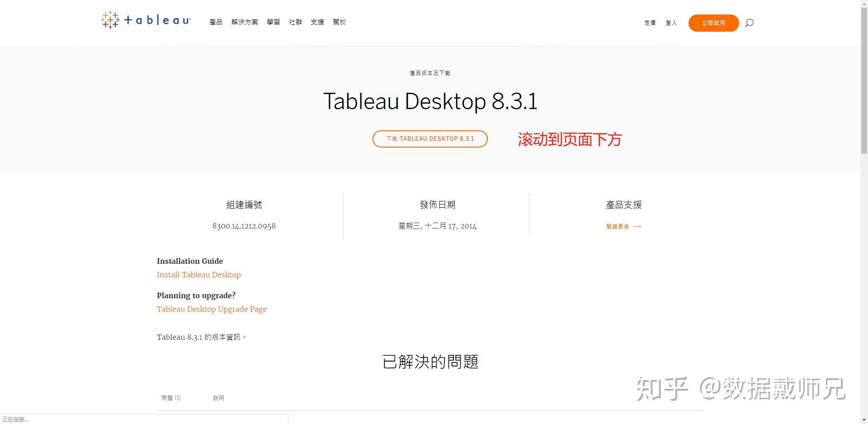Open the 社群 menu

click(295, 22)
